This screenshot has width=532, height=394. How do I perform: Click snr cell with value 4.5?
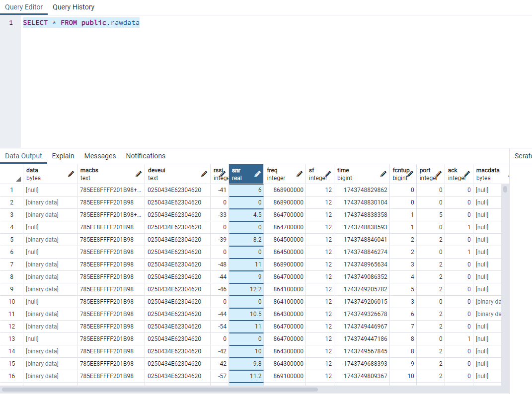(x=246, y=215)
